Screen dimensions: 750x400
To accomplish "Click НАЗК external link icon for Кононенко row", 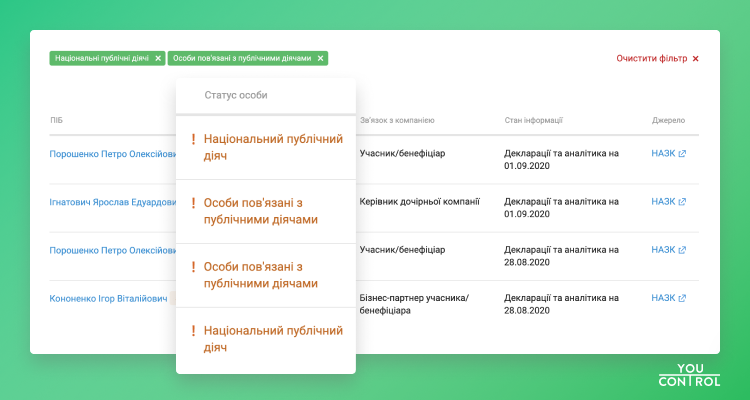I will pos(682,298).
